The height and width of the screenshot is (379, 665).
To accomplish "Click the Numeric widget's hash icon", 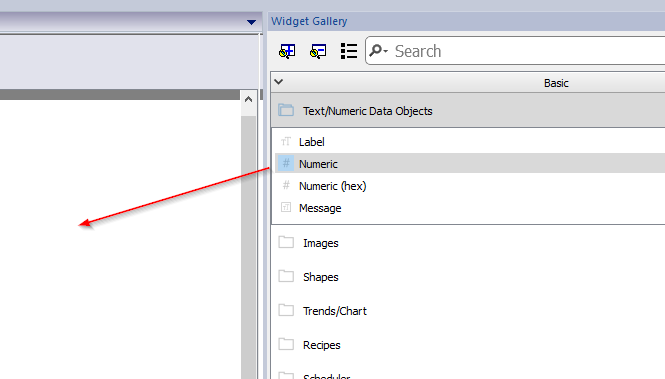I will pyautogui.click(x=286, y=163).
